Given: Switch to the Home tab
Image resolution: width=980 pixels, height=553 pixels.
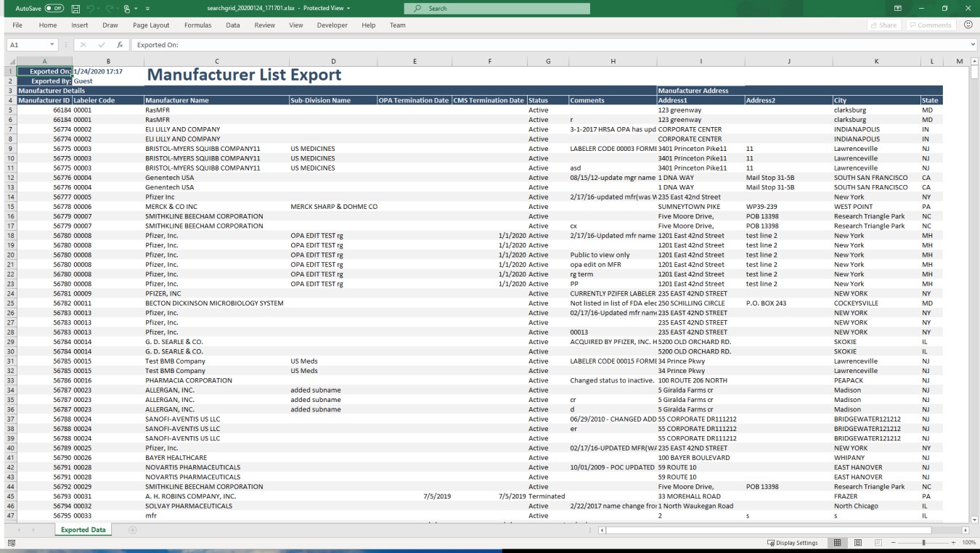Looking at the screenshot, I should click(48, 25).
